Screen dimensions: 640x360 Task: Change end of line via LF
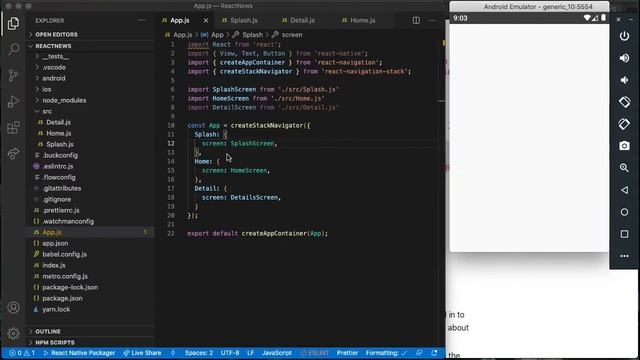click(251, 353)
